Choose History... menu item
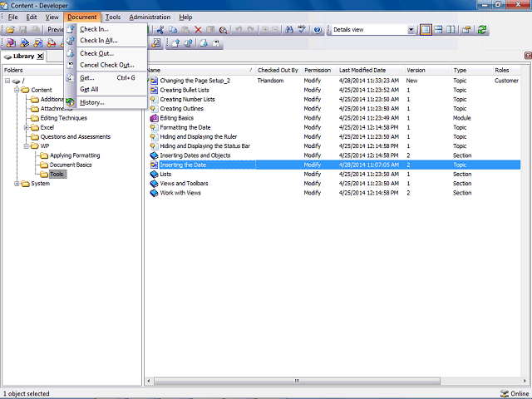Screen dimensions: 532x399 click(x=106, y=102)
